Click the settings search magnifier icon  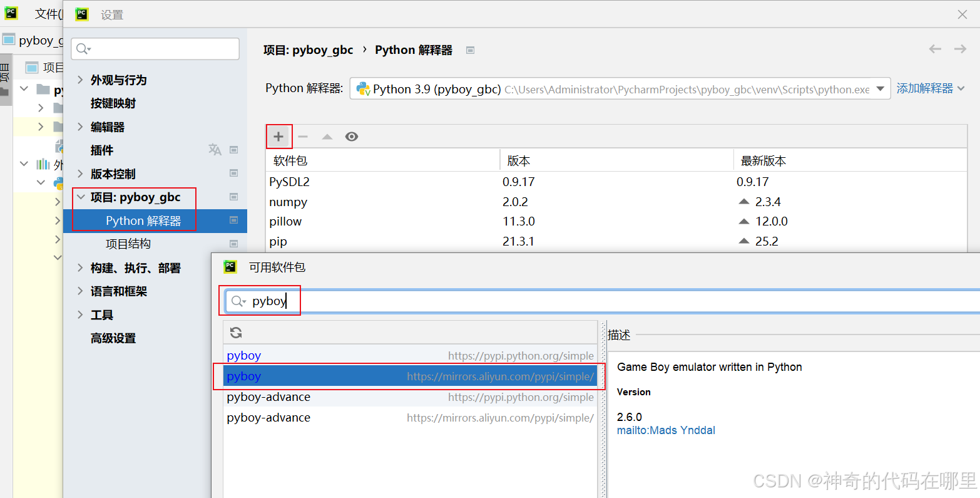[x=84, y=49]
